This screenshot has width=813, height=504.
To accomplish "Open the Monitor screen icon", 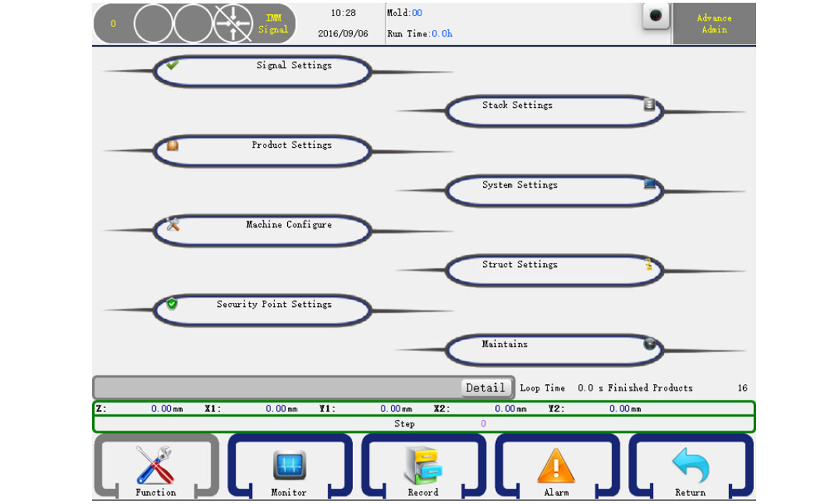I will [x=289, y=465].
